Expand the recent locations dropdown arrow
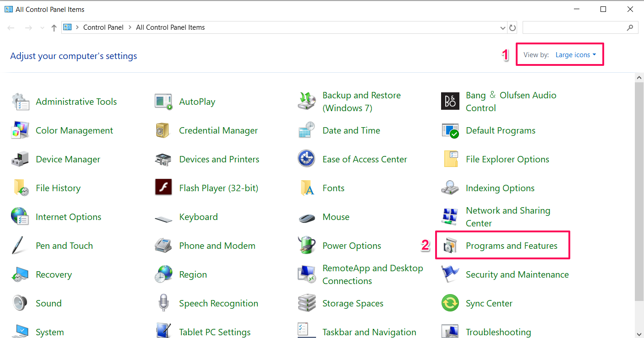644x338 pixels. [x=43, y=28]
